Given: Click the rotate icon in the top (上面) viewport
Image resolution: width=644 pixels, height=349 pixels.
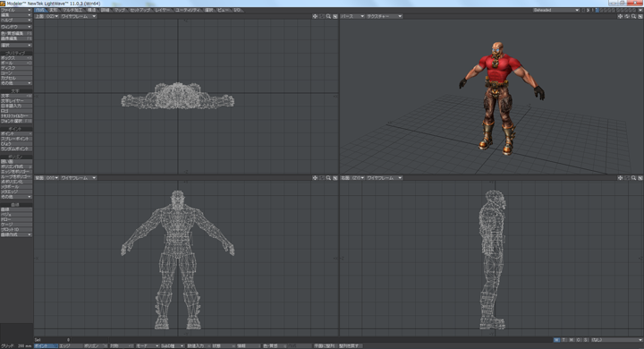Looking at the screenshot, I should pos(322,16).
